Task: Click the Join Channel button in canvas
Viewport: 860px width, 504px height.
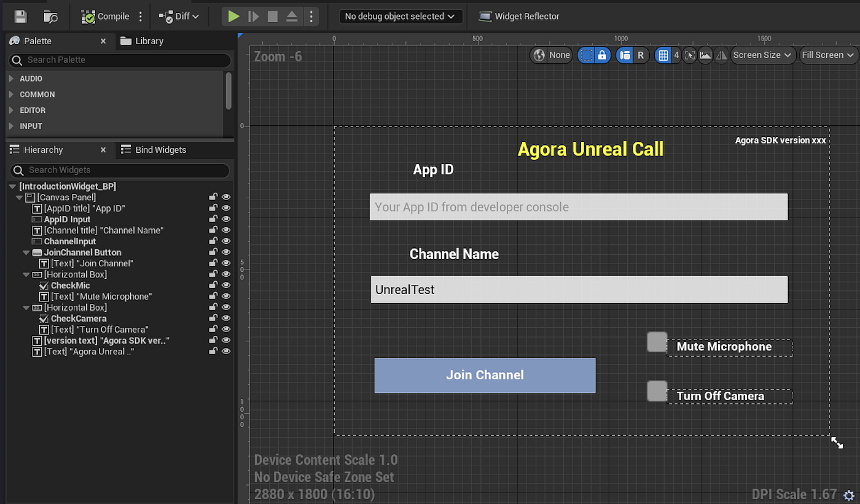Action: click(x=485, y=375)
